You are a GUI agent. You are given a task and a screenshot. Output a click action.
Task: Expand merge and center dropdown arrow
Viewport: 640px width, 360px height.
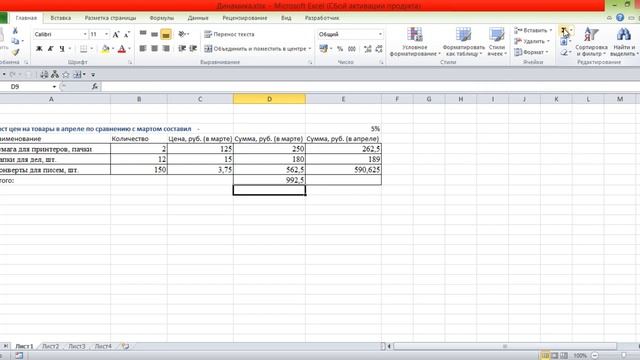310,49
